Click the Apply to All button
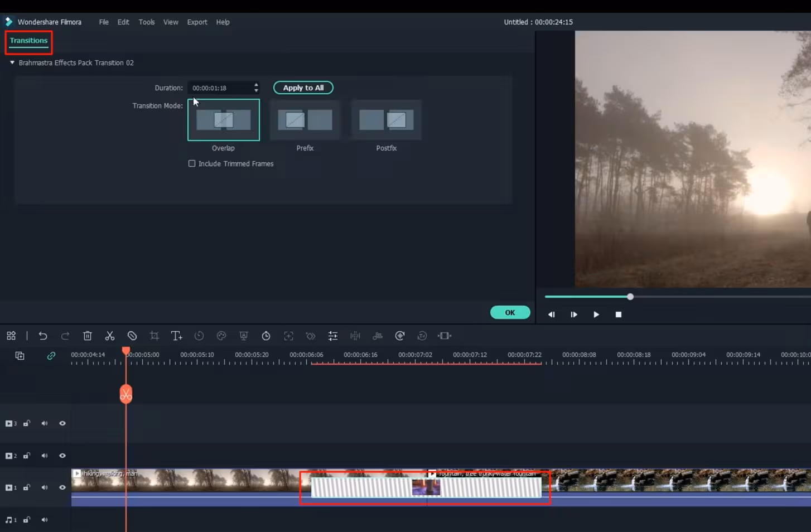 [x=303, y=88]
